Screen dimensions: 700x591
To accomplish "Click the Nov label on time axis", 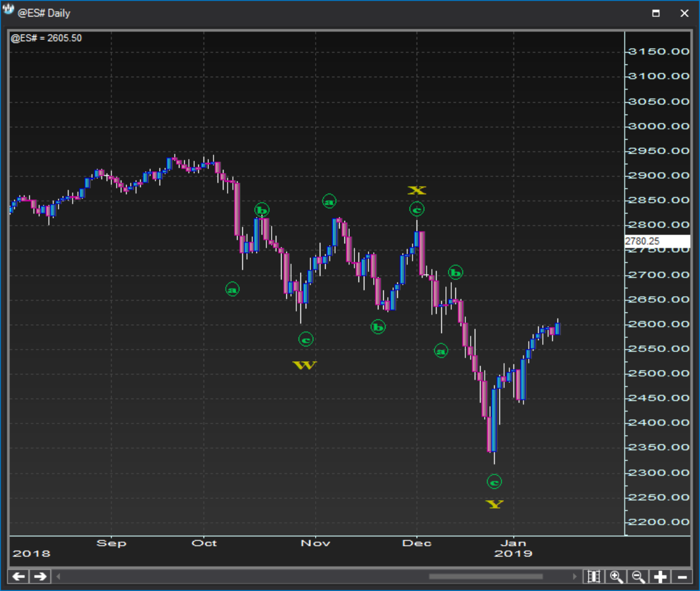I will [316, 544].
